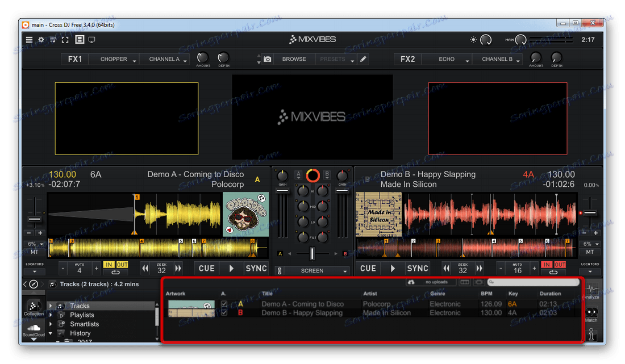This screenshot has width=625, height=364.
Task: Toggle MT master tempo on deck A
Action: coord(35,252)
